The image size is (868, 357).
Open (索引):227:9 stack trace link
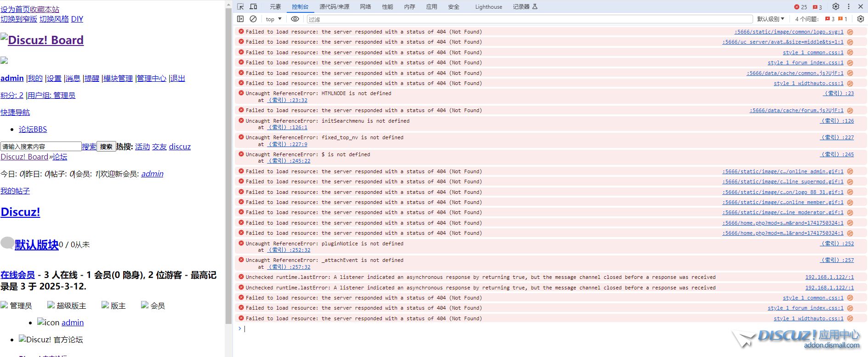point(288,144)
